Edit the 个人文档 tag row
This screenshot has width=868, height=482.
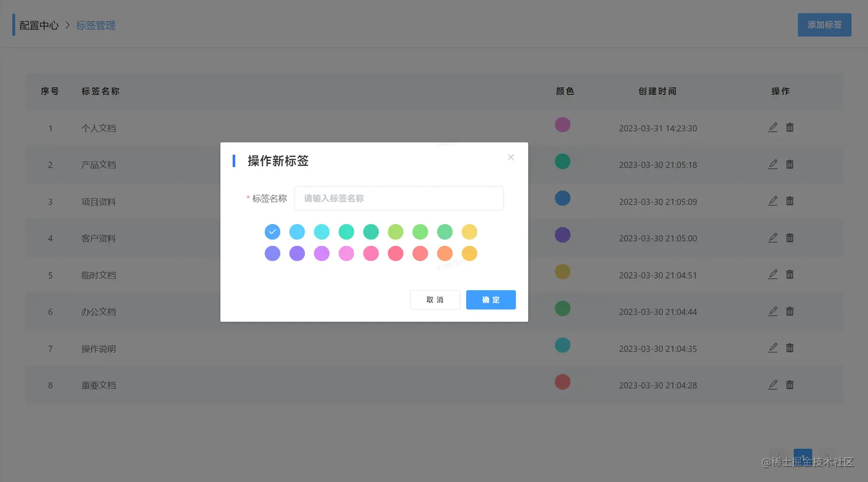click(x=773, y=128)
